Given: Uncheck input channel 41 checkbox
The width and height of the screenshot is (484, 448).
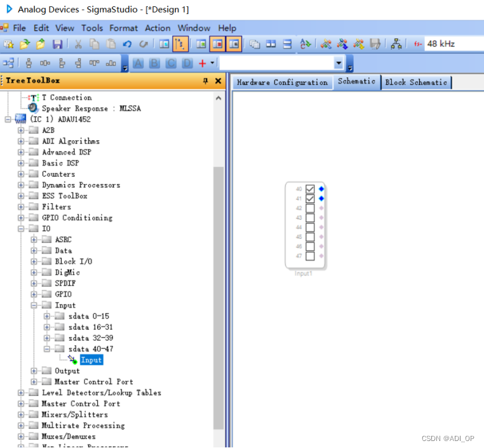Looking at the screenshot, I should [310, 199].
